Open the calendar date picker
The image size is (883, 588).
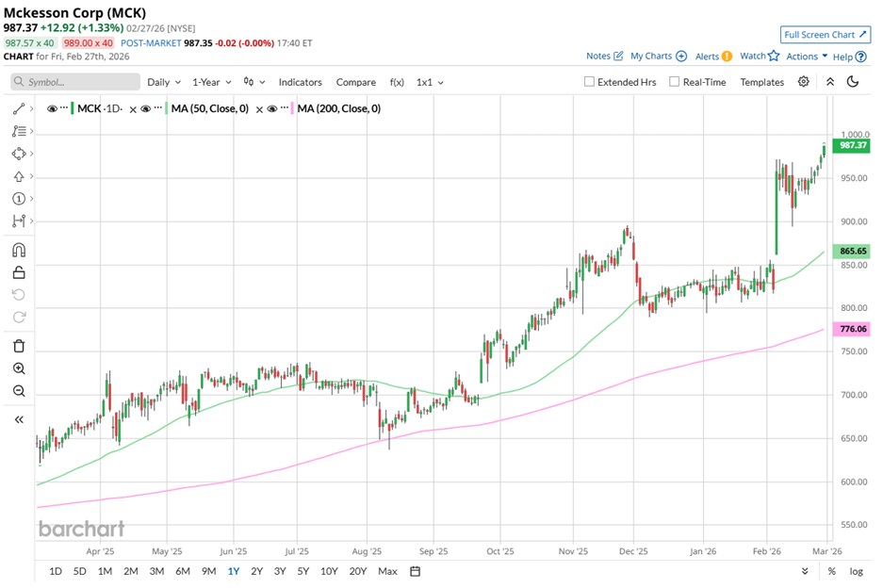[x=415, y=571]
